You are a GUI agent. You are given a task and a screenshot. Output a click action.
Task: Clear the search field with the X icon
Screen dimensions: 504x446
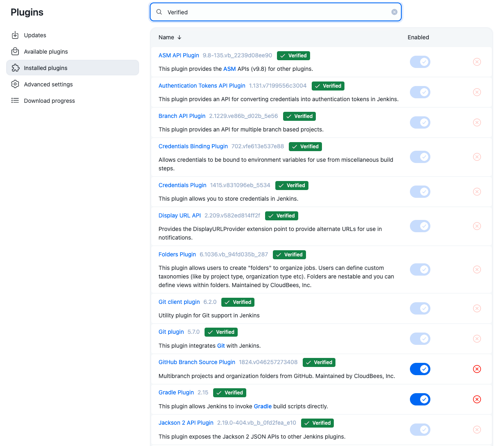pos(394,12)
